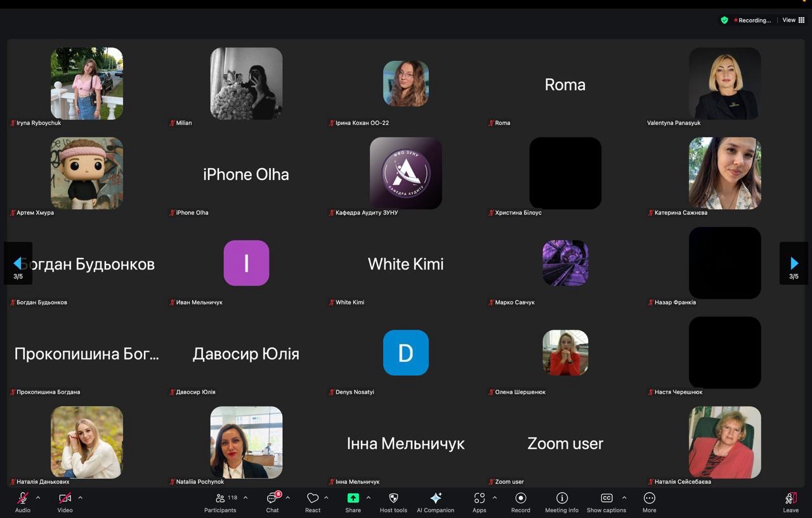The height and width of the screenshot is (518, 812).
Task: Open the View layout menu
Action: point(793,20)
